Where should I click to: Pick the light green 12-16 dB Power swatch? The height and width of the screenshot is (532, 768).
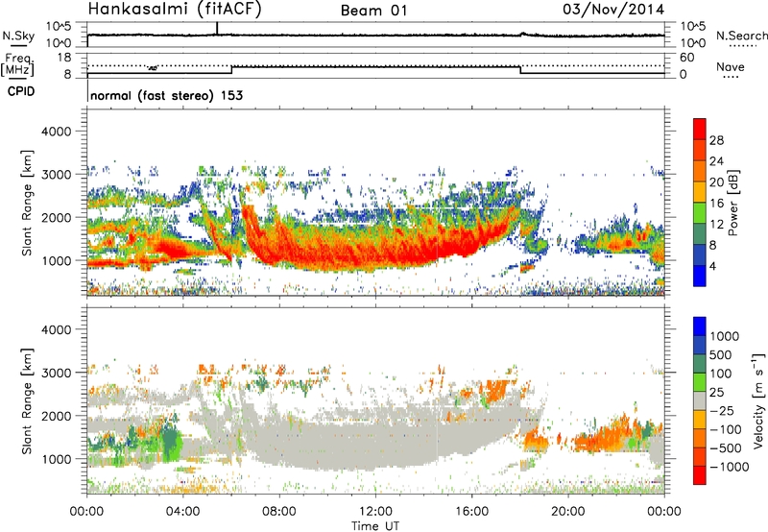700,212
